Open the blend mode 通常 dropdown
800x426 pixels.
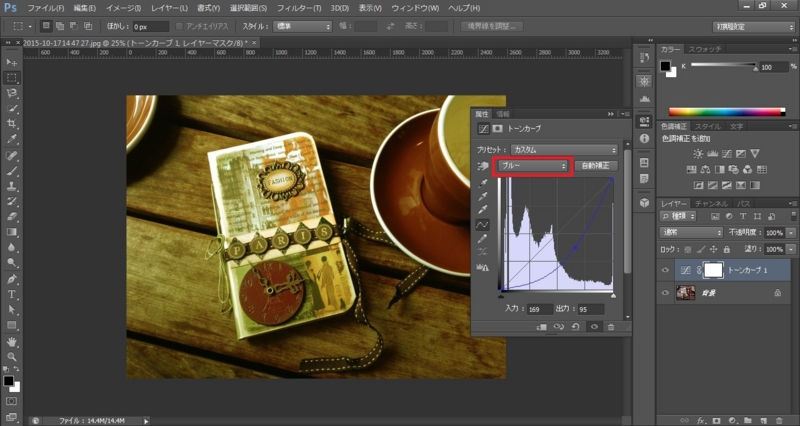691,233
